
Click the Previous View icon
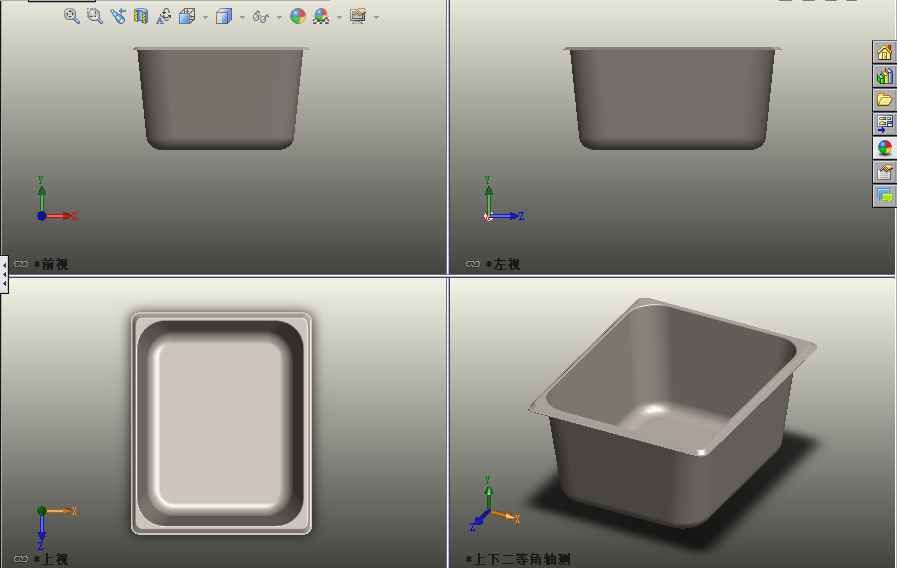[118, 16]
